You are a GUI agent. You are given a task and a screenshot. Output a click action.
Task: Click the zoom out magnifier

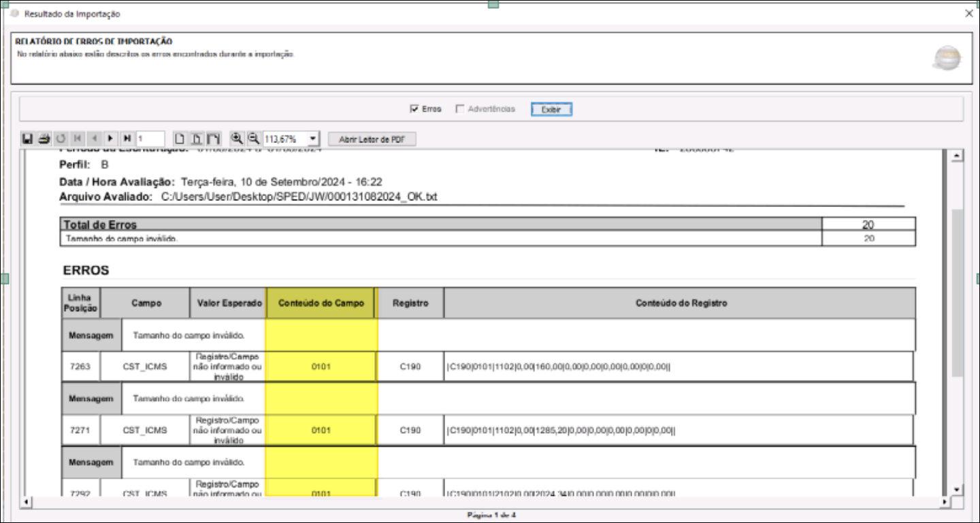(x=253, y=138)
